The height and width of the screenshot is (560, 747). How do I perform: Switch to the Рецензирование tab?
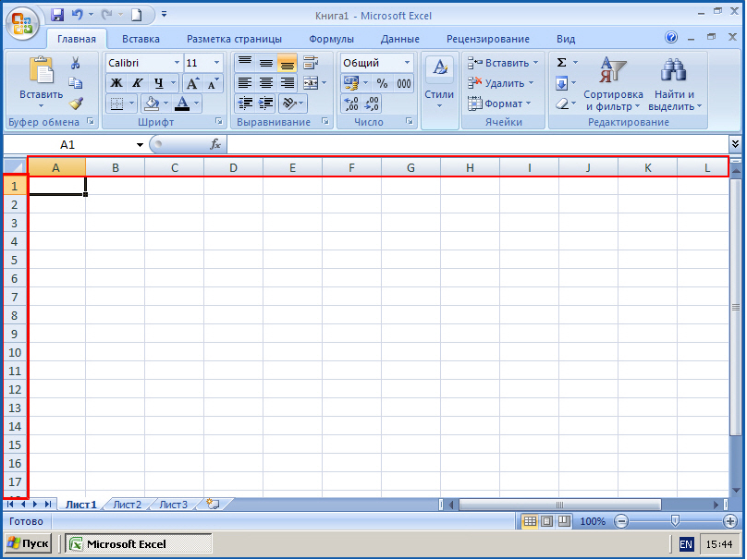488,39
